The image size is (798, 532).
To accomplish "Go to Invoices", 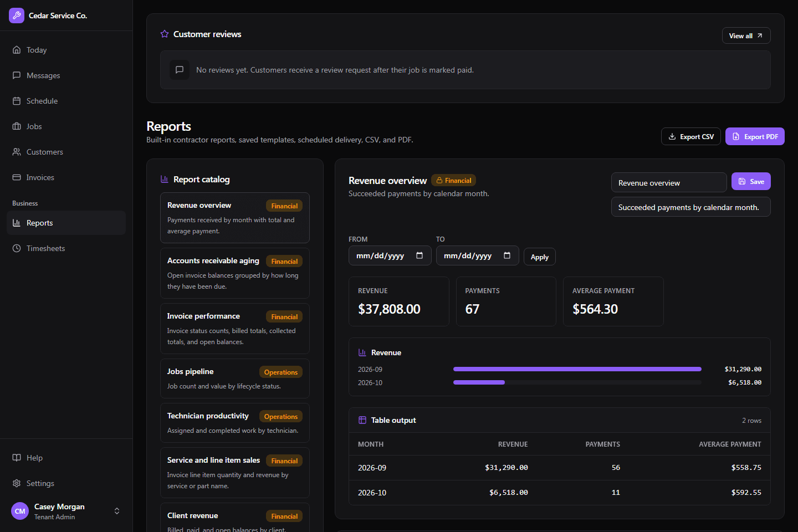I will point(66,177).
